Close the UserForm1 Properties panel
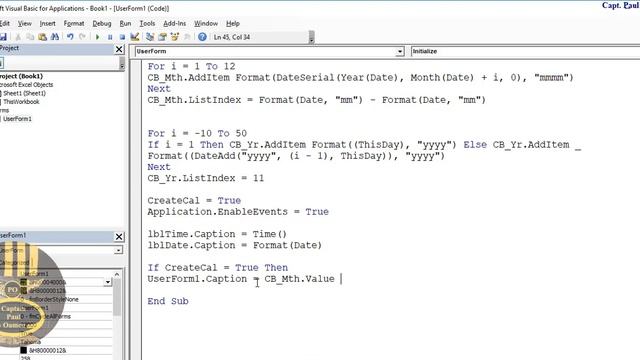Screen dimensions: 640x360 [119, 237]
